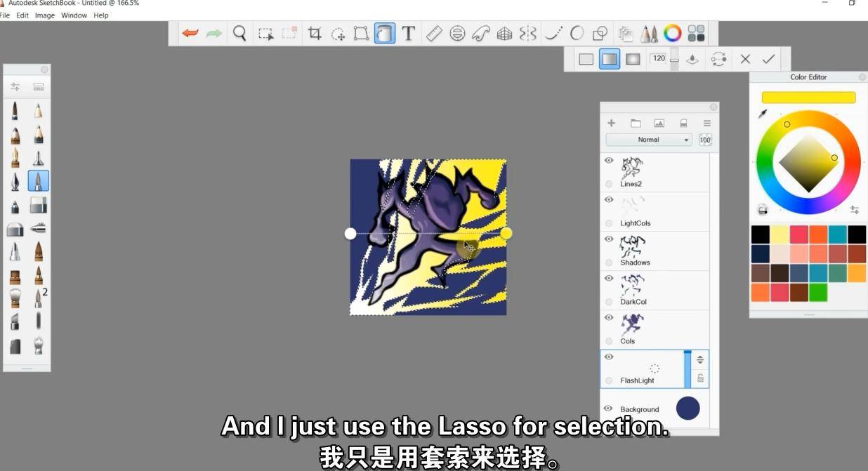This screenshot has height=471, width=868.
Task: Hide the Lines2 layer
Action: (608, 160)
